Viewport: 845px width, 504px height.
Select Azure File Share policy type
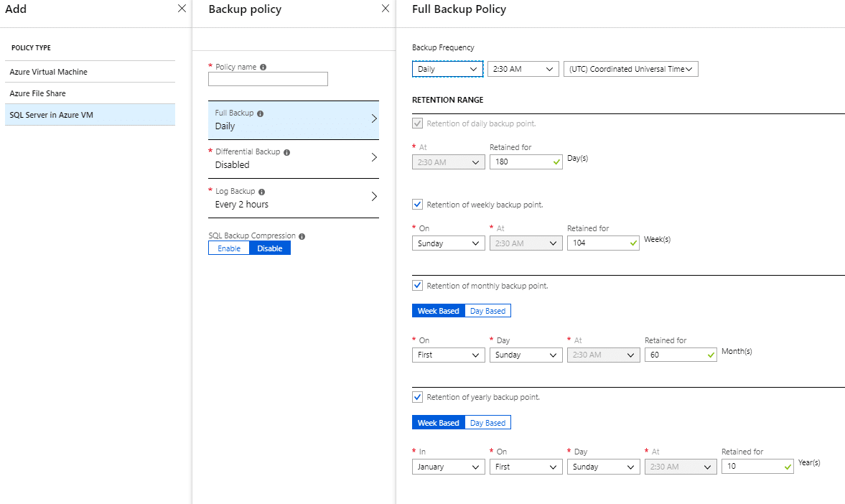[90, 93]
